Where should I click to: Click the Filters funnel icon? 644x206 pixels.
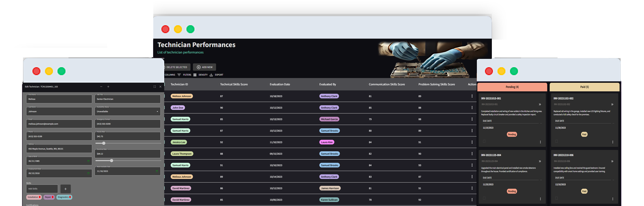[x=180, y=75]
